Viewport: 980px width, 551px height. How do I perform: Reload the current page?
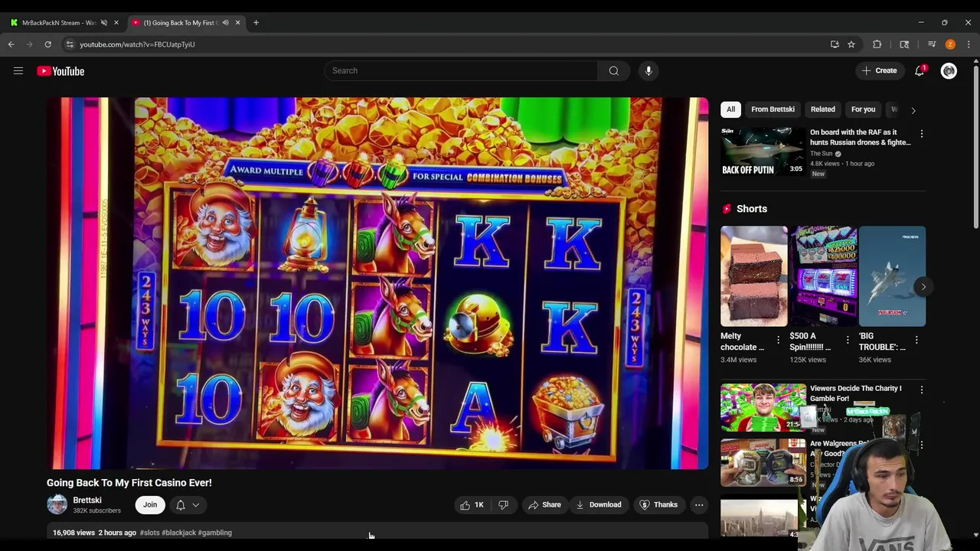[x=48, y=44]
